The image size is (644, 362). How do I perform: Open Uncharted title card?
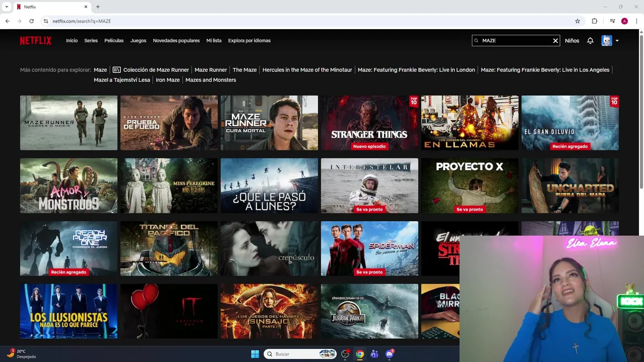[x=570, y=186]
